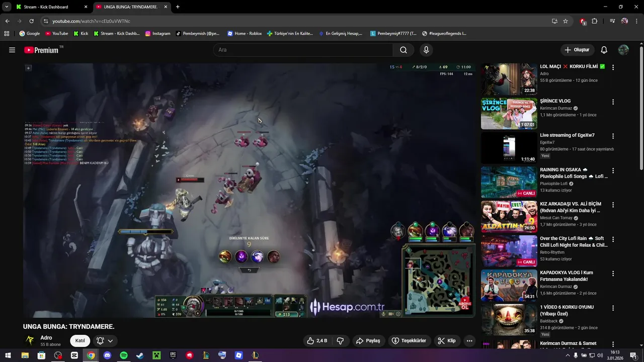This screenshot has height=362, width=644.
Task: Open YouTube notifications bell in header
Action: pos(604,50)
